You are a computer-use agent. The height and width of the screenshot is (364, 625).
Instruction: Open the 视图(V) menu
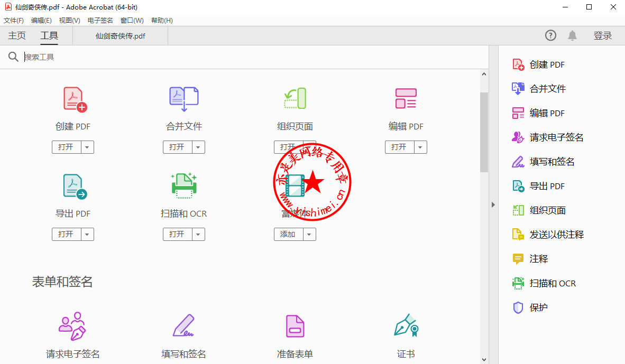click(69, 20)
